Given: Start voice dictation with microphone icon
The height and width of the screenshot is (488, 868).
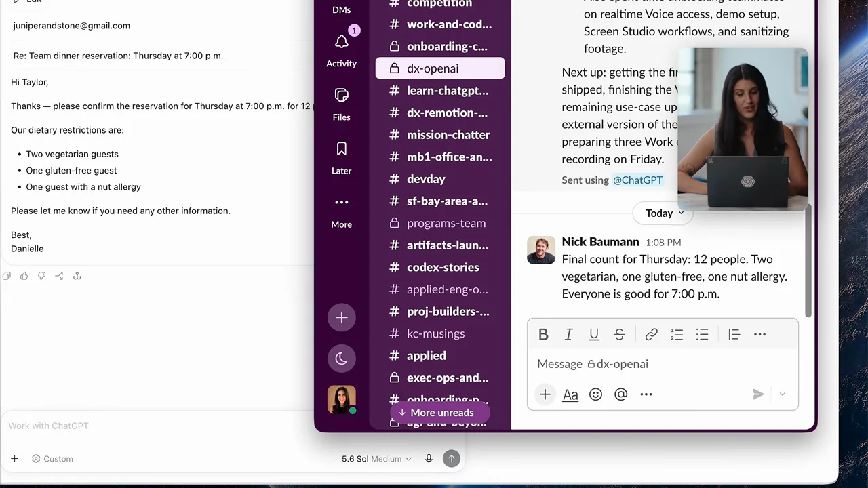Looking at the screenshot, I should (429, 459).
